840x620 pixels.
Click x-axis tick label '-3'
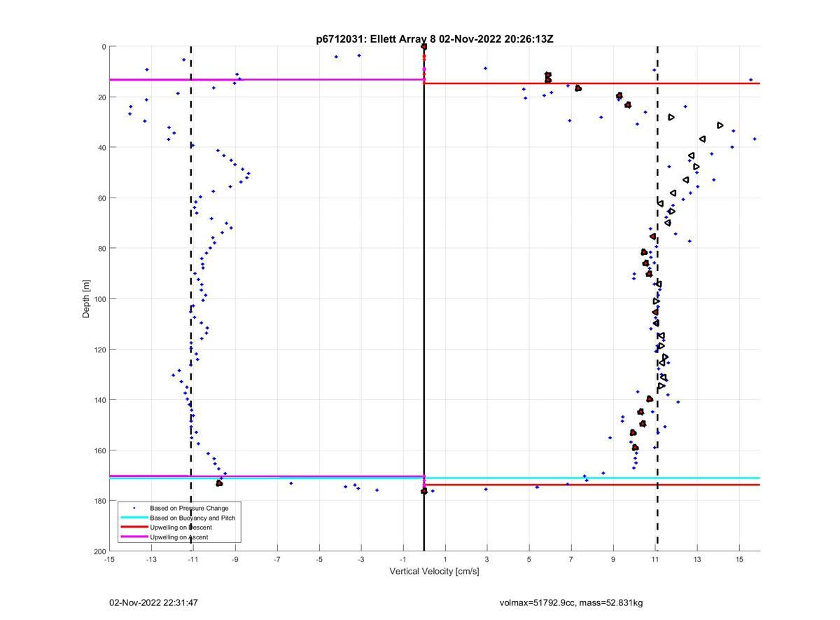click(361, 560)
